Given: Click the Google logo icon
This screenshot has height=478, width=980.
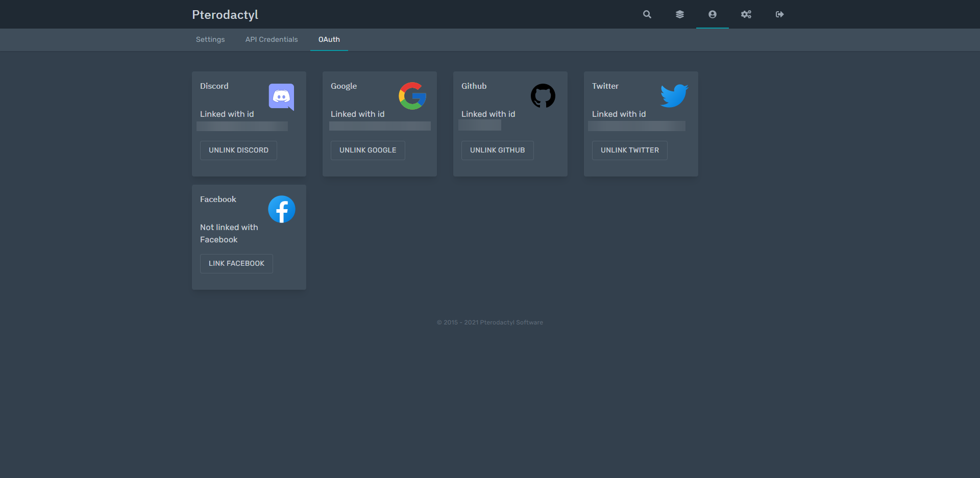Looking at the screenshot, I should click(x=412, y=96).
